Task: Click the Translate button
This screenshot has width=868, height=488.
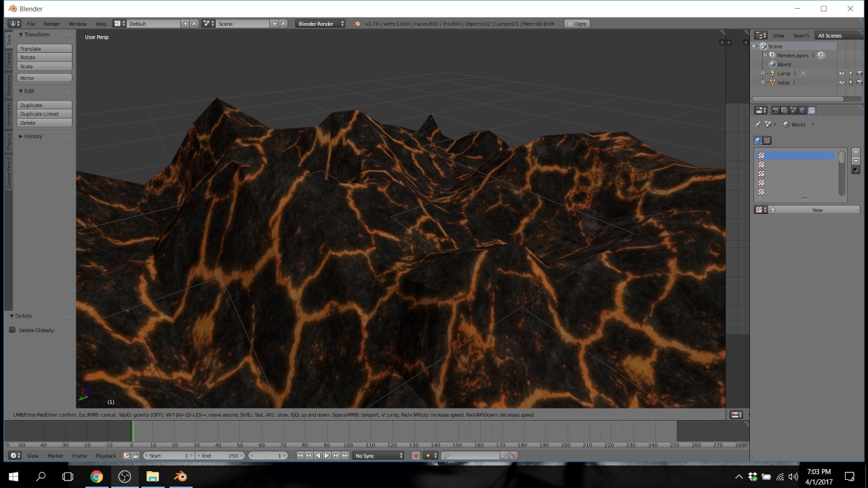Action: (45, 49)
